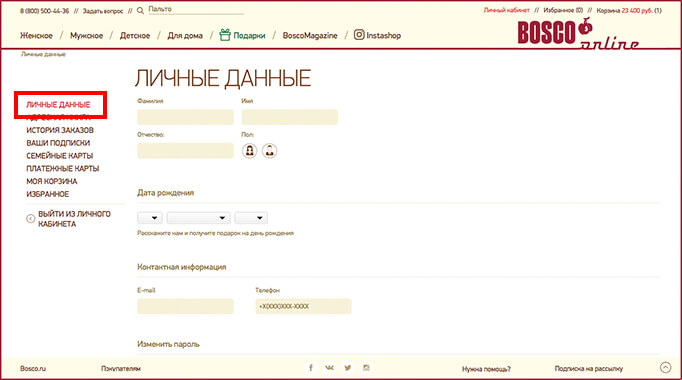
Task: Open the birth day dropdown
Action: click(150, 218)
